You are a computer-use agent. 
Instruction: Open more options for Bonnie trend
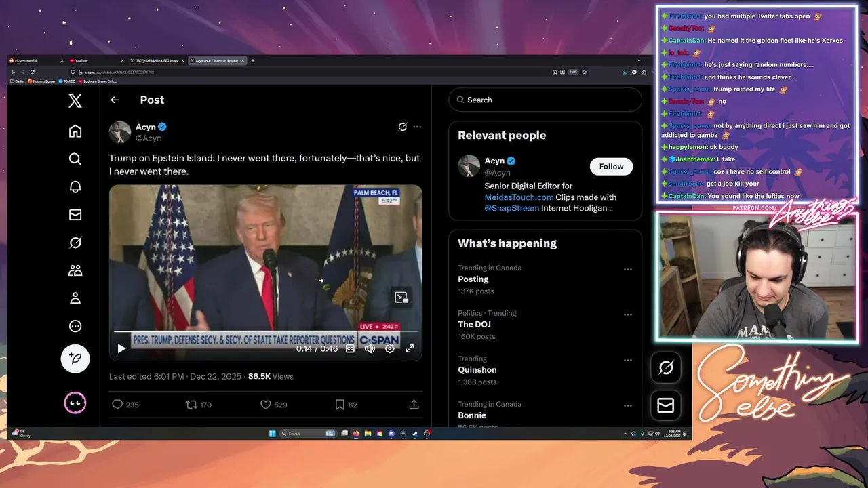pos(628,405)
